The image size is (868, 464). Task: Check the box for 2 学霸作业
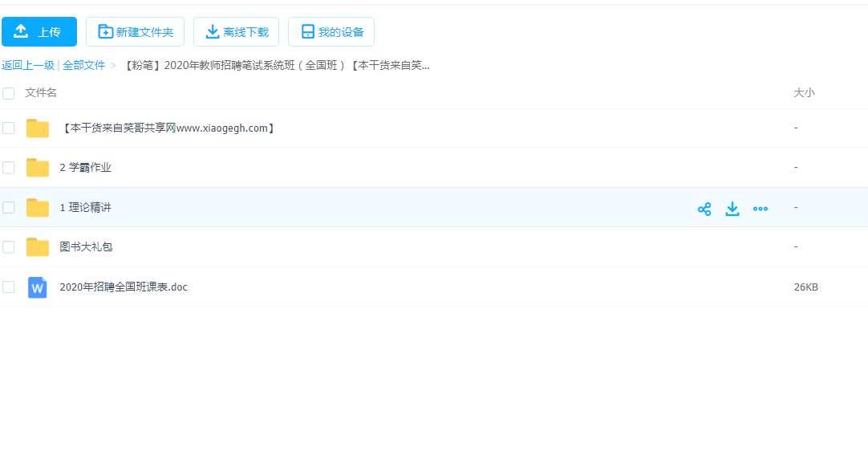pyautogui.click(x=8, y=167)
